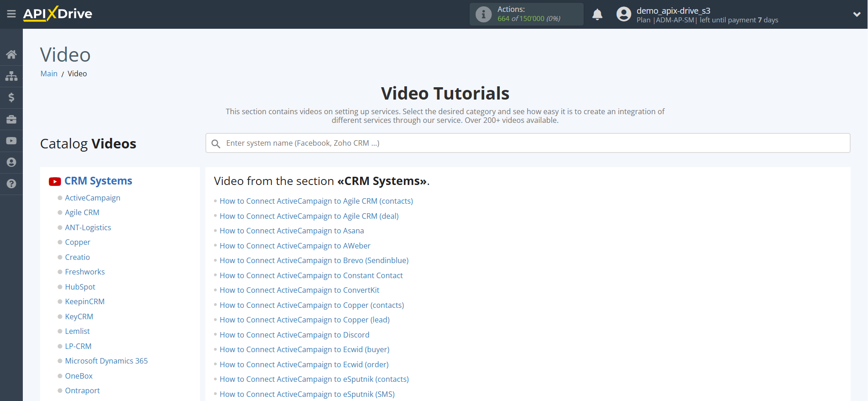Select Freshworks in the catalog

85,272
